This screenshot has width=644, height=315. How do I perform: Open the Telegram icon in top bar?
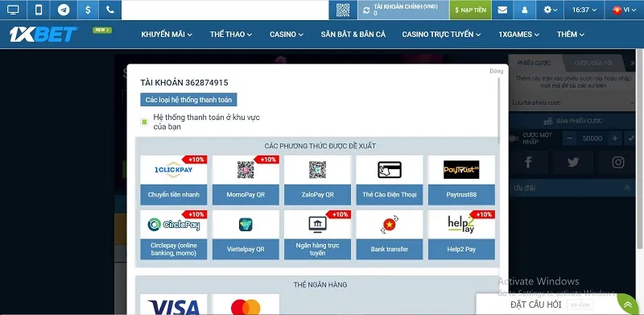click(x=64, y=10)
